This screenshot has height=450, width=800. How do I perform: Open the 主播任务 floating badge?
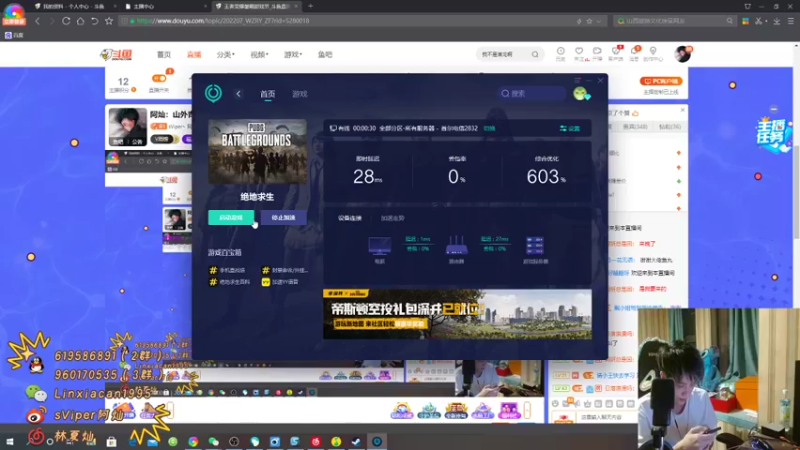click(x=773, y=134)
